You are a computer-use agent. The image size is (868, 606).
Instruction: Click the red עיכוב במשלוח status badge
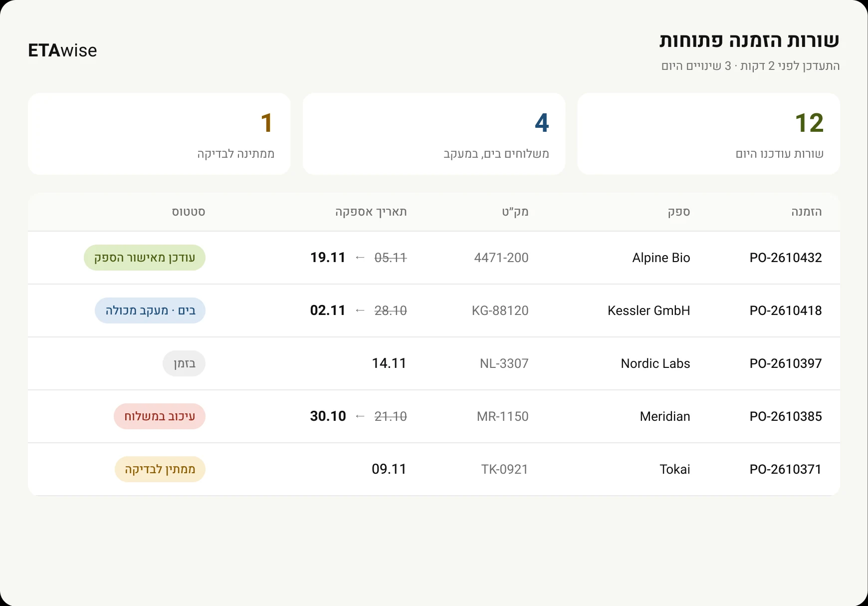pos(160,416)
